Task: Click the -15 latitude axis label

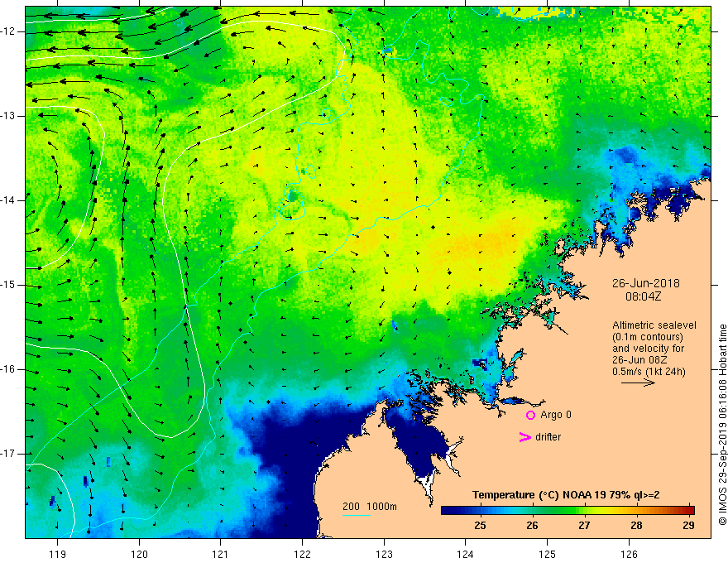Action: (x=9, y=285)
